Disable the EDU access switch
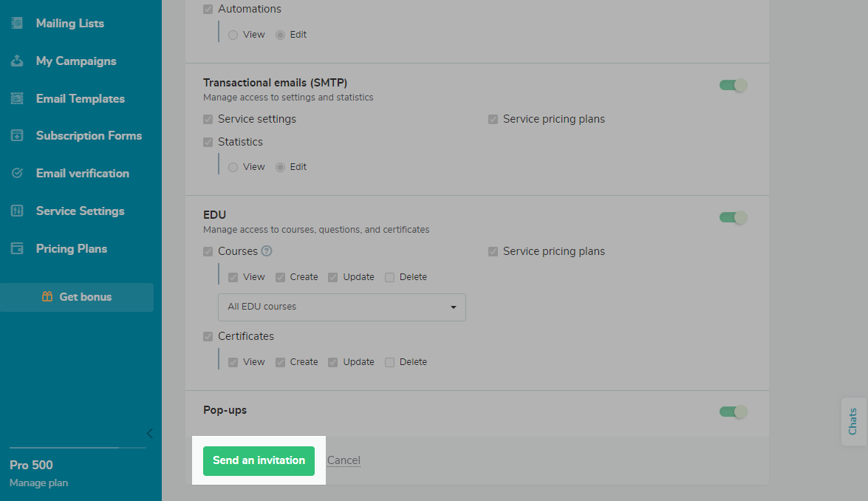 (733, 217)
